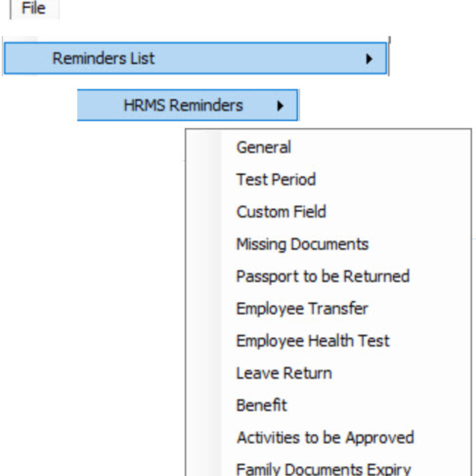Choose General from the HRMS reminders
476x476 pixels.
click(x=263, y=148)
